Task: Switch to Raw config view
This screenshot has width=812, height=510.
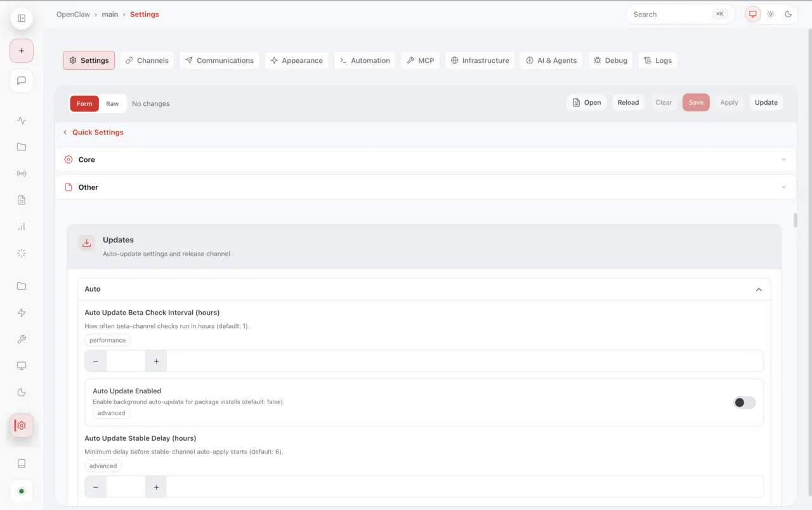Action: click(112, 103)
